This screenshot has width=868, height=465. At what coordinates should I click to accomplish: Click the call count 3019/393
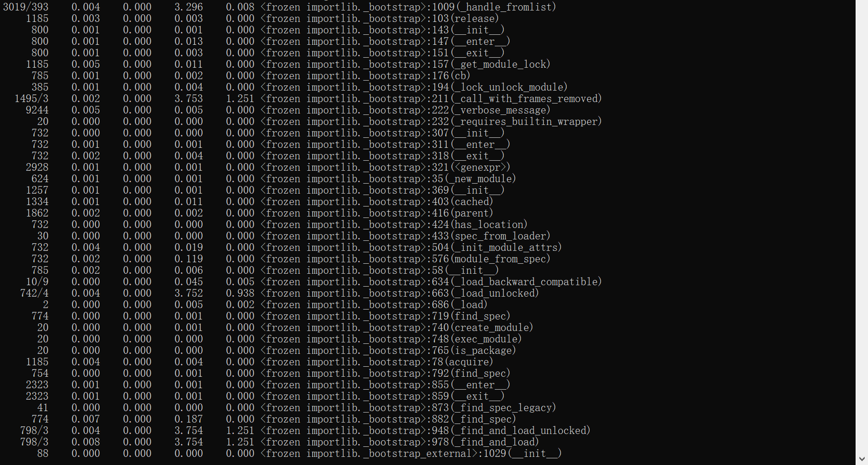[26, 7]
